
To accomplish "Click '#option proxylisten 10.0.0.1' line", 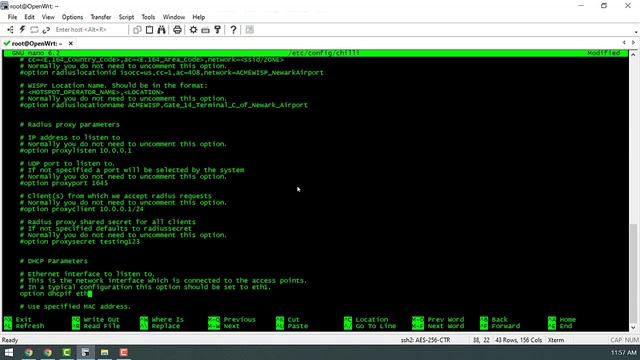I will (x=76, y=151).
